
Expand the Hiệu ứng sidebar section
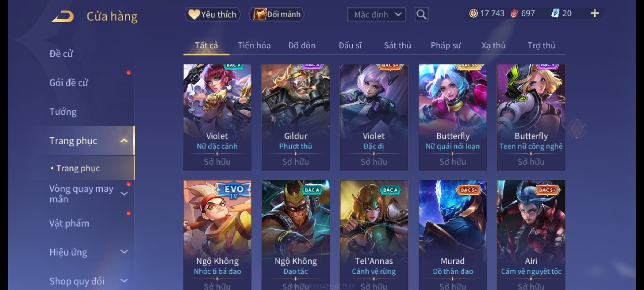click(124, 252)
